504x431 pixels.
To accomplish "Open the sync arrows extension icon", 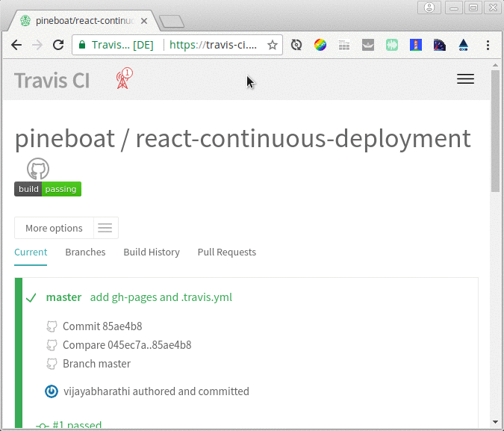I will point(296,45).
